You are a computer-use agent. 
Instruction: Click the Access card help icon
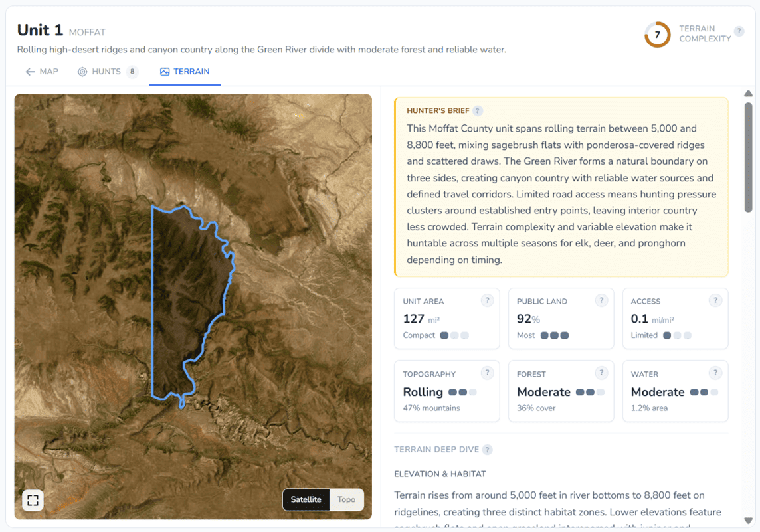click(715, 300)
